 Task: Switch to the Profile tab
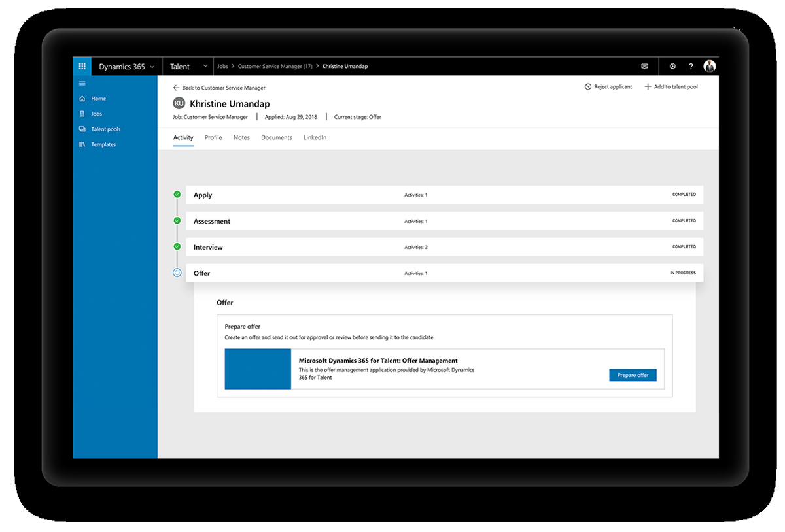pos(213,138)
